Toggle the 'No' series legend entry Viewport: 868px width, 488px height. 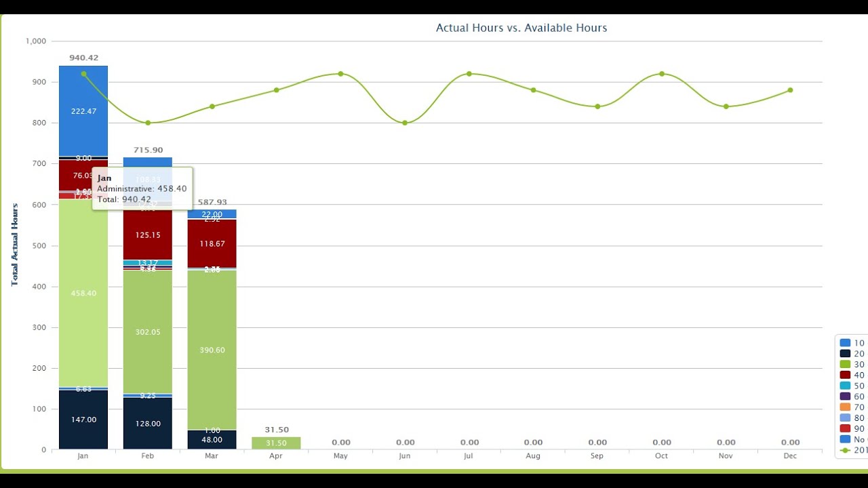pos(853,439)
